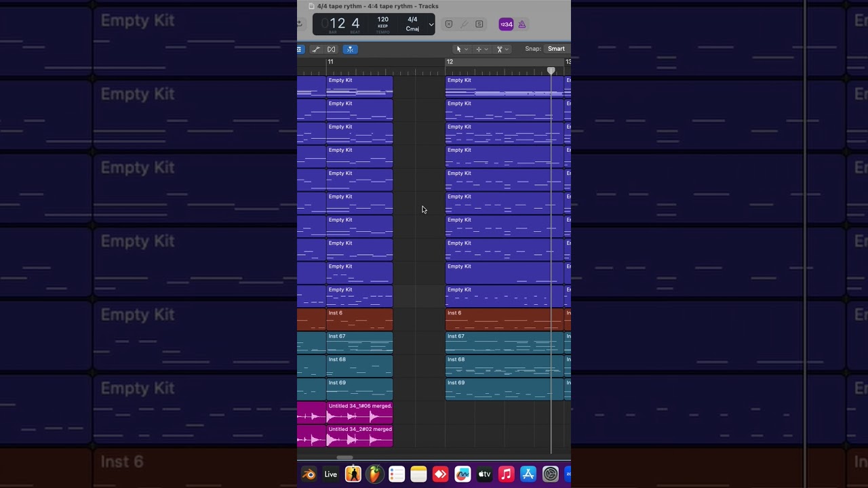Click the 120 tempo value
Screen dimensions: 868x488
pyautogui.click(x=383, y=20)
